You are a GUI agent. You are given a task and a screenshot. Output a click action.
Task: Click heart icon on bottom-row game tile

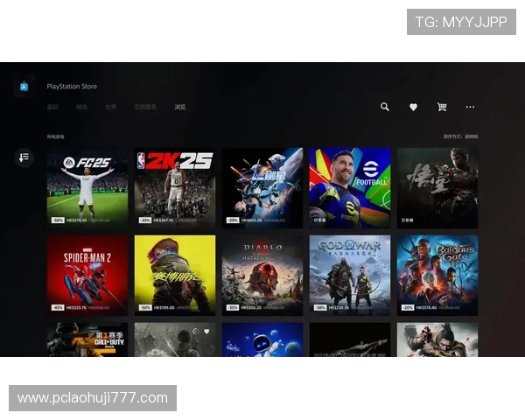click(206, 332)
